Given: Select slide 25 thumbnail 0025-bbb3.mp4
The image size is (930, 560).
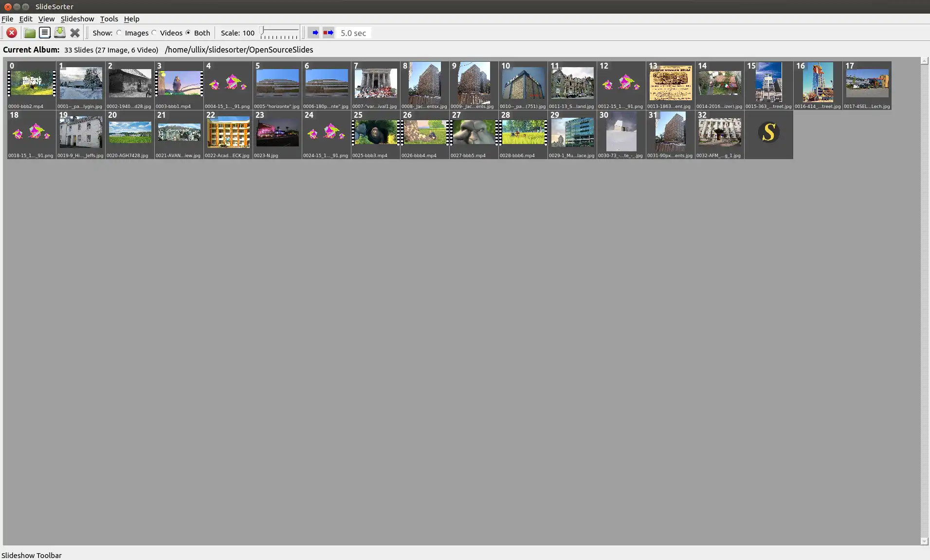Looking at the screenshot, I should (376, 134).
